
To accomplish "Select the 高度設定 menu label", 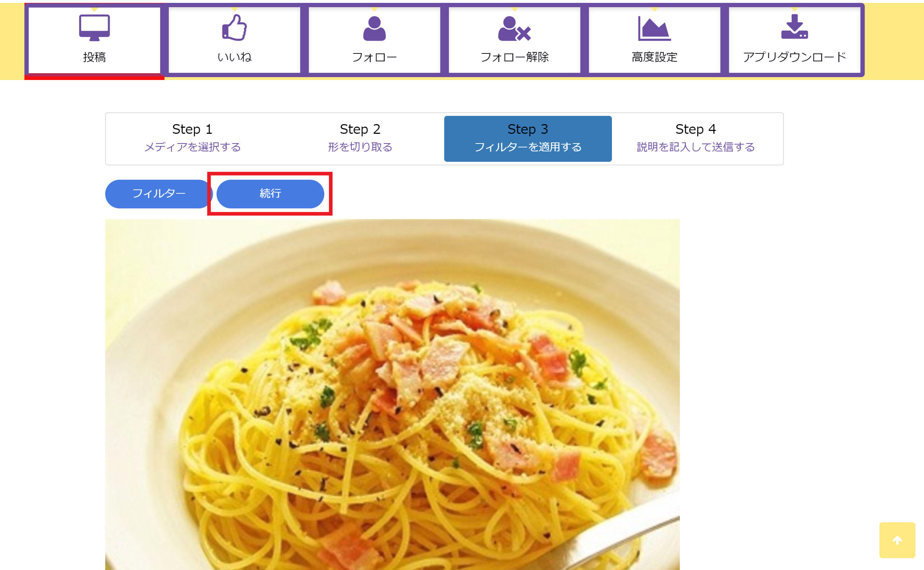I will [x=654, y=57].
